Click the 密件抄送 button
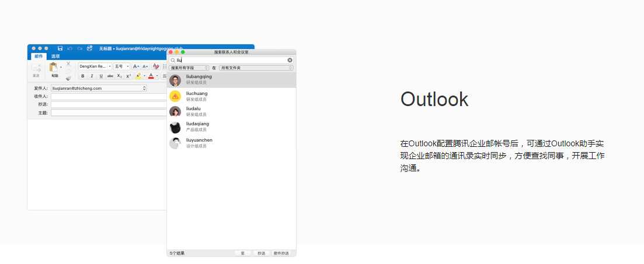Image resolution: width=644 pixels, height=264 pixels. [x=281, y=254]
